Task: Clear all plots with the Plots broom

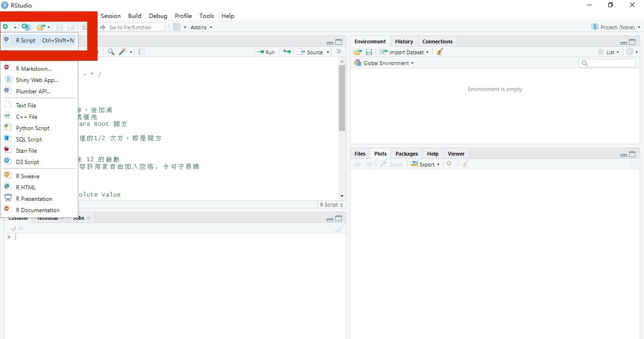Action: click(x=465, y=164)
